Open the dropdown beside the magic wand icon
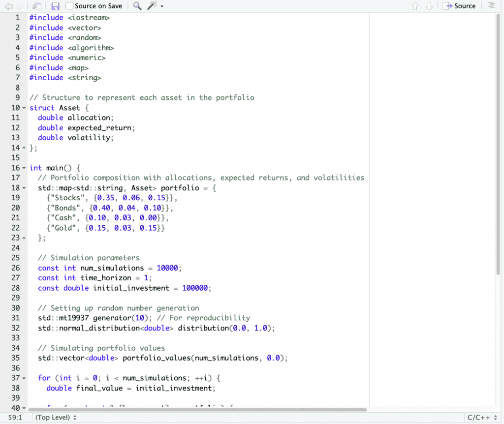This screenshot has height=424, width=504. coord(161,5)
